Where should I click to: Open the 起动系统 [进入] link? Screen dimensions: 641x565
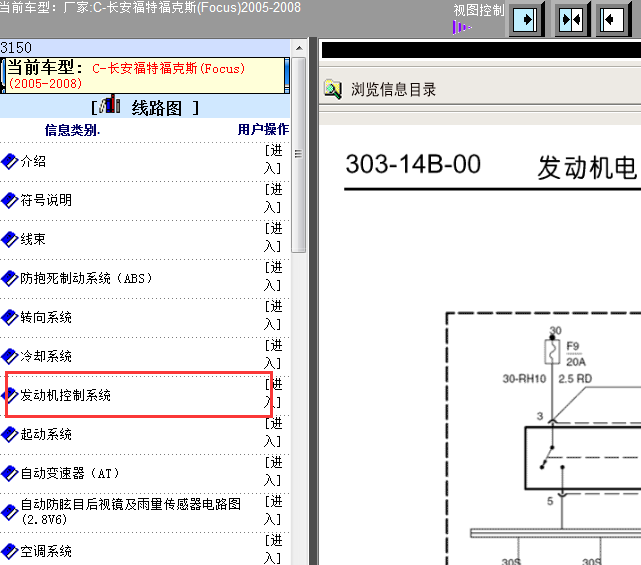pos(273,432)
